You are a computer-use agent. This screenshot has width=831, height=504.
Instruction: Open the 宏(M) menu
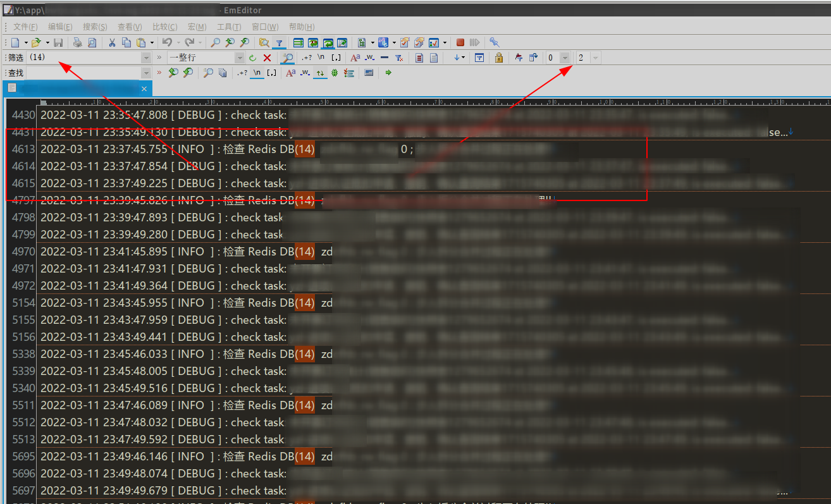pyautogui.click(x=197, y=27)
